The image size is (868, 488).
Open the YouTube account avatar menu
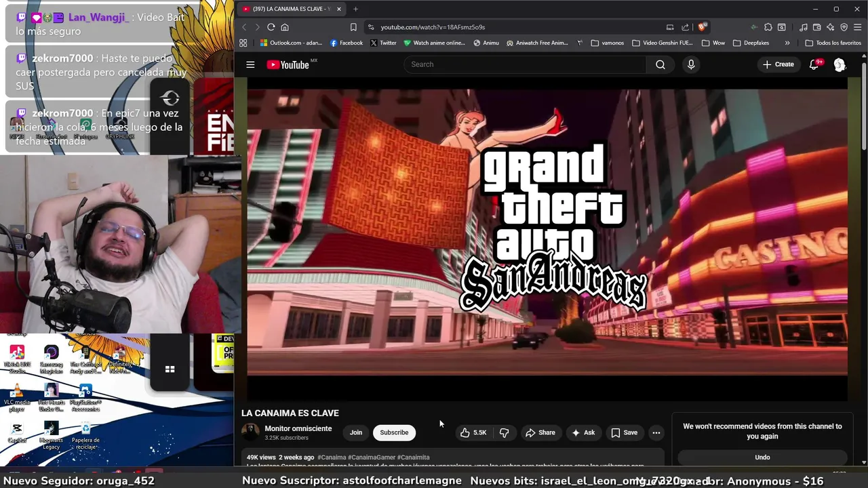[x=840, y=64]
